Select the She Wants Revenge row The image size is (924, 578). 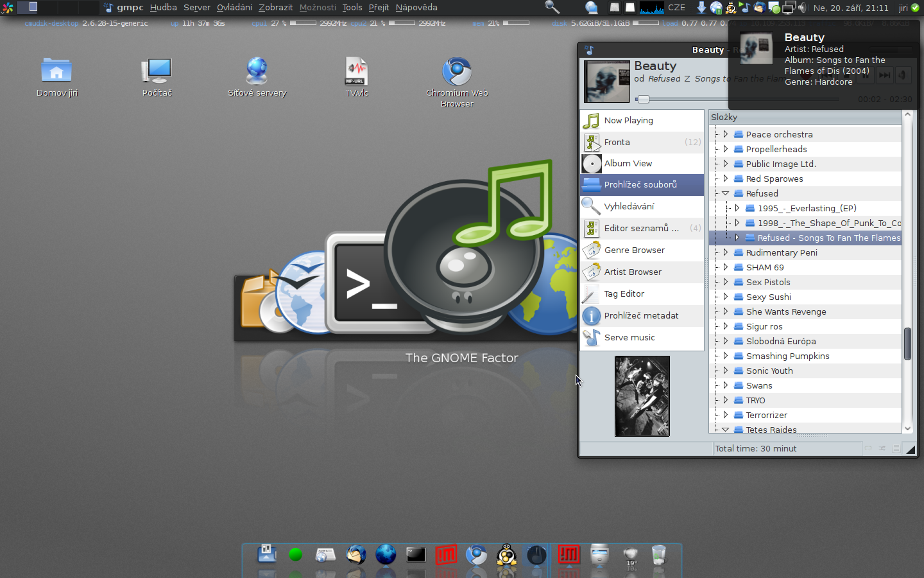pos(805,311)
